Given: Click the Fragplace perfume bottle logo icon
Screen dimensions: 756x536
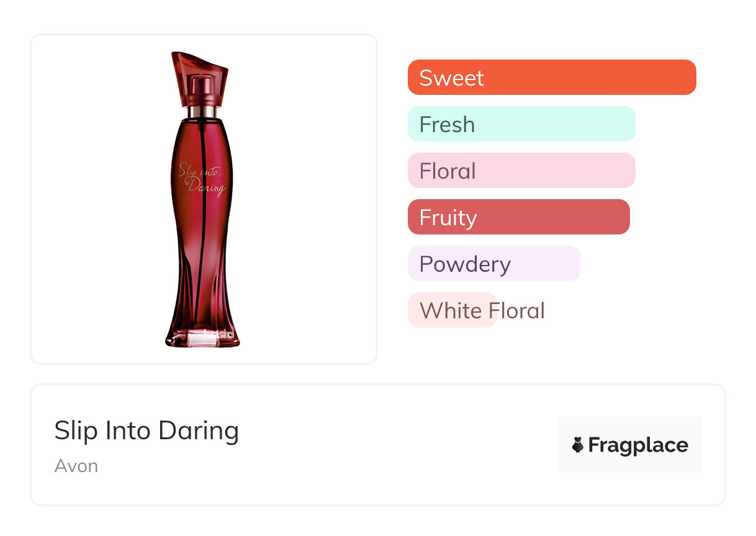Looking at the screenshot, I should click(578, 445).
